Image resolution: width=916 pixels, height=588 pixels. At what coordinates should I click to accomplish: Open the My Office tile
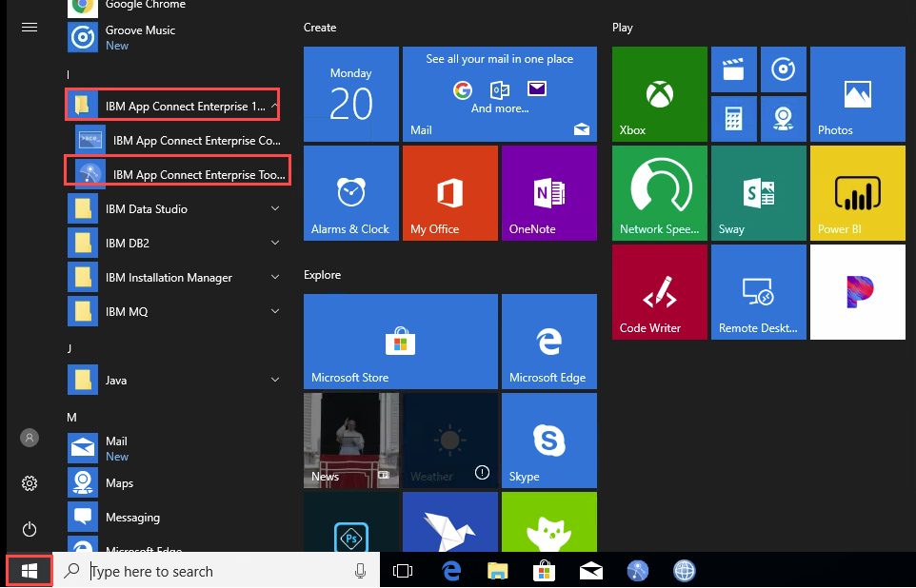coord(450,193)
